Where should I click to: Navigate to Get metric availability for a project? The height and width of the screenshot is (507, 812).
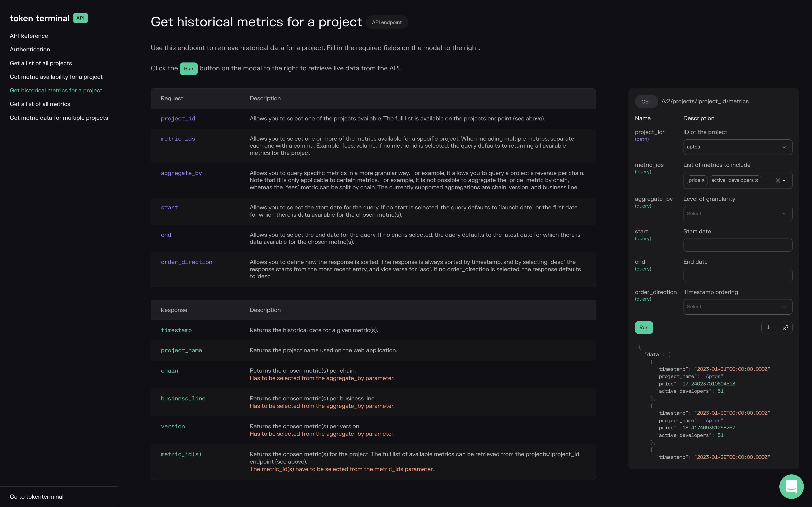tap(56, 77)
